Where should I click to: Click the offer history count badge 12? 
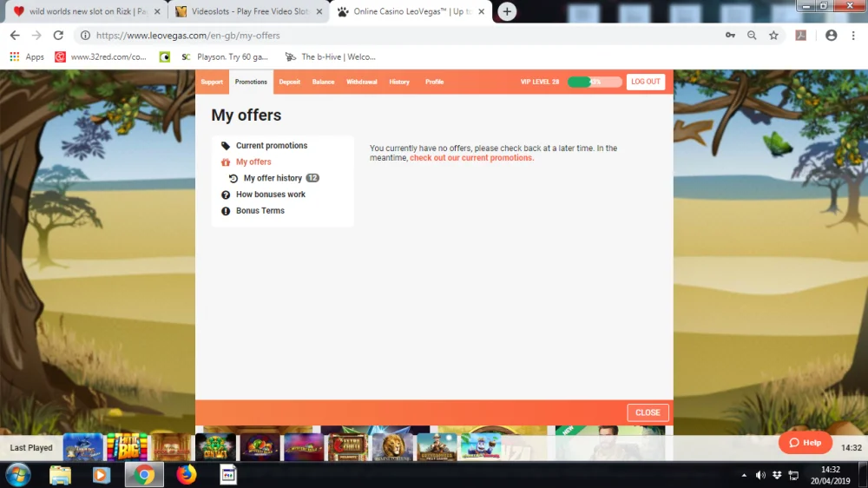click(312, 178)
